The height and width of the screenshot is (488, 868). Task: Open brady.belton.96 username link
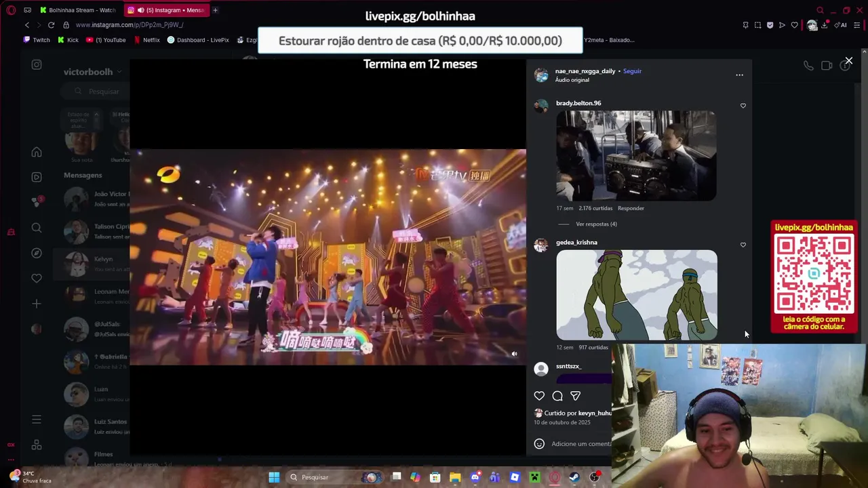pyautogui.click(x=578, y=103)
